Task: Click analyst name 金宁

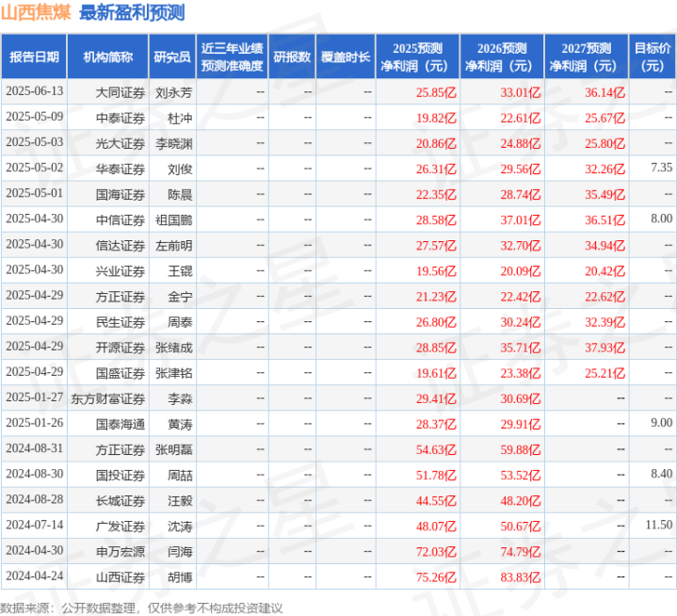Action: 180,297
